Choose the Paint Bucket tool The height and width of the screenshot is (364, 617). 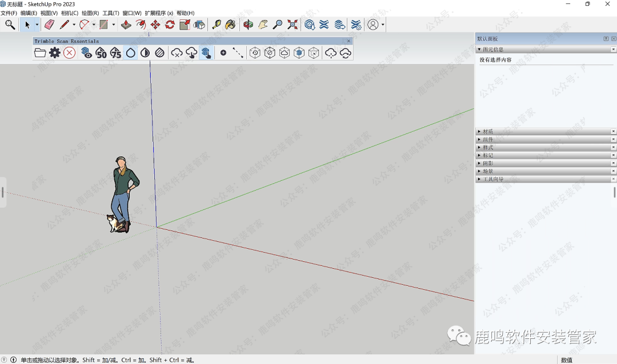tap(231, 25)
